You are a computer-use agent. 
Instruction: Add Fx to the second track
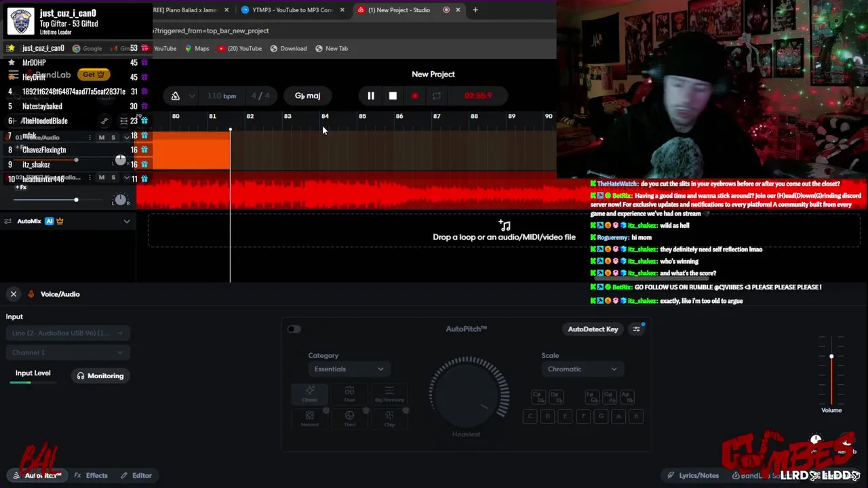(x=20, y=187)
